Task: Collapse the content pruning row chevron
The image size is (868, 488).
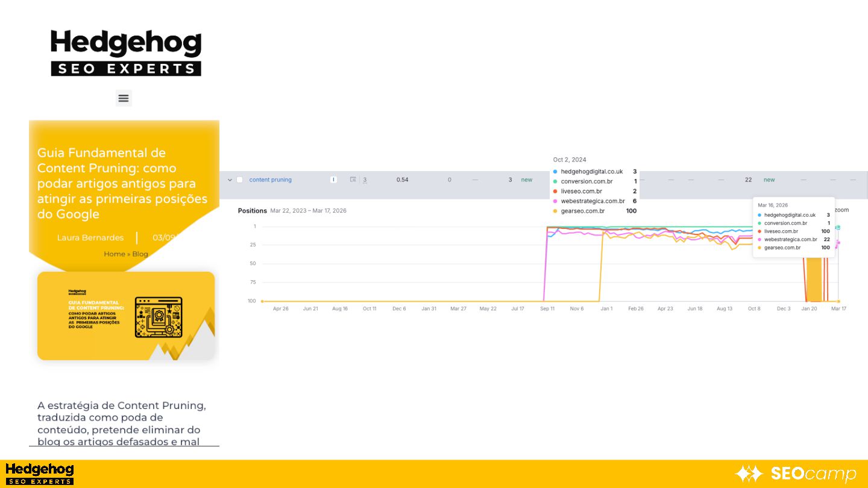Action: tap(230, 180)
